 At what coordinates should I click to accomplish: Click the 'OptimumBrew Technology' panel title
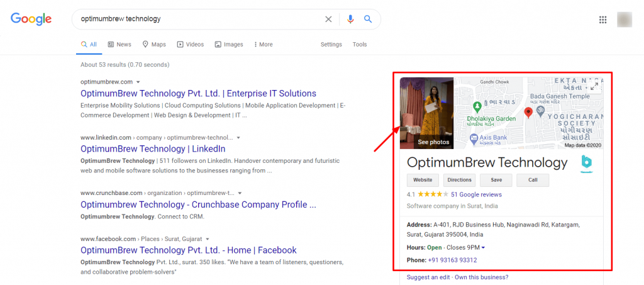pos(487,163)
